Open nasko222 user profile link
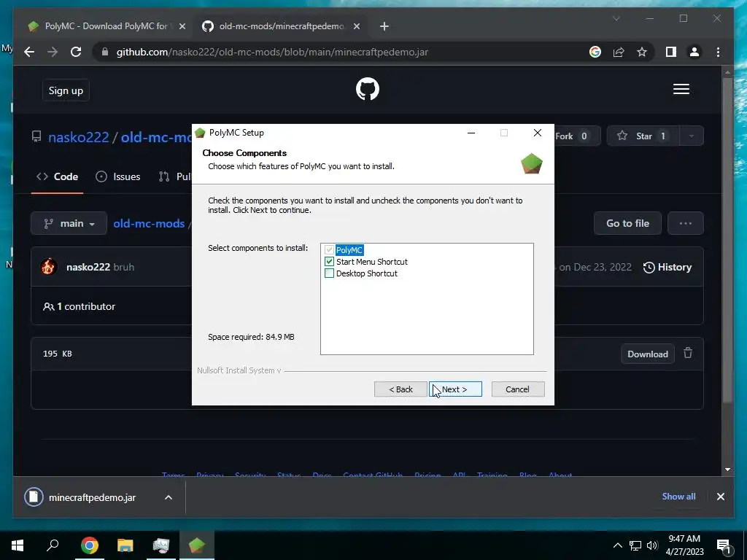Image resolution: width=747 pixels, height=560 pixels. click(79, 137)
